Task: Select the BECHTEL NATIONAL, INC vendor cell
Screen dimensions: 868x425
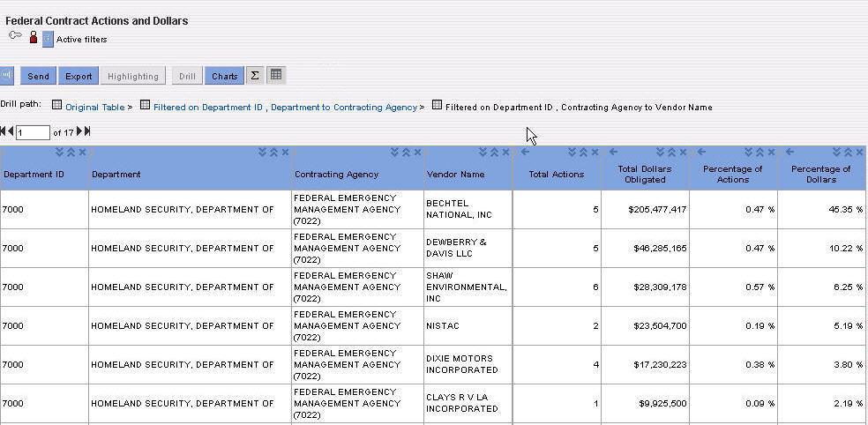Action: [468, 209]
